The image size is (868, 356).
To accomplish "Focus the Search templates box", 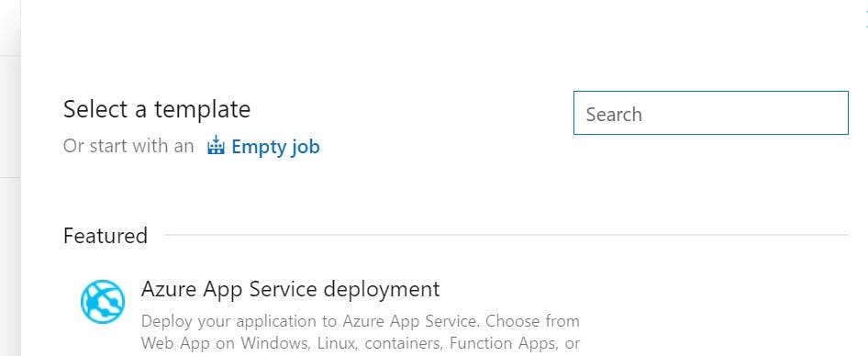I will 711,113.
